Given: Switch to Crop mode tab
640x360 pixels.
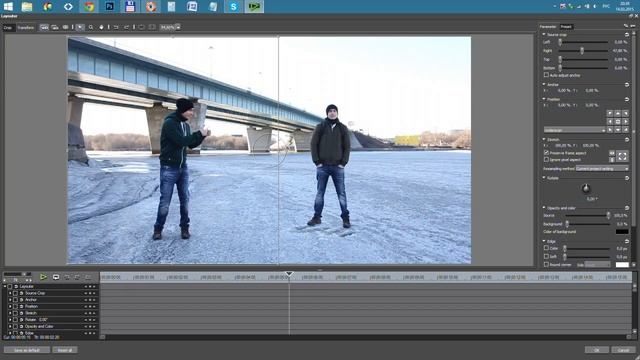Looking at the screenshot, I should point(8,27).
